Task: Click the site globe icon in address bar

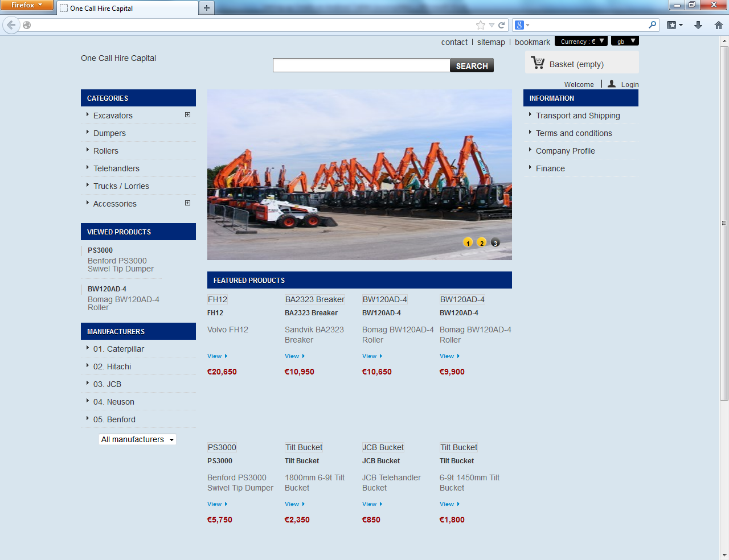Action: tap(27, 25)
